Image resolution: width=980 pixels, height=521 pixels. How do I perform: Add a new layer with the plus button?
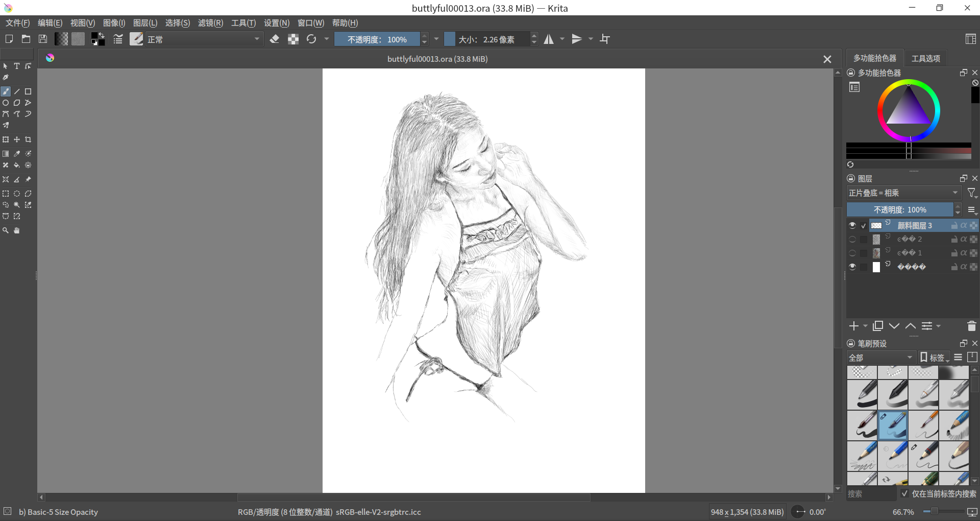point(854,326)
